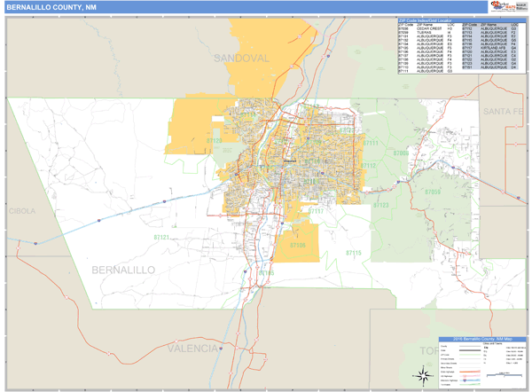Click ZIP code 87121 area label

(160, 238)
